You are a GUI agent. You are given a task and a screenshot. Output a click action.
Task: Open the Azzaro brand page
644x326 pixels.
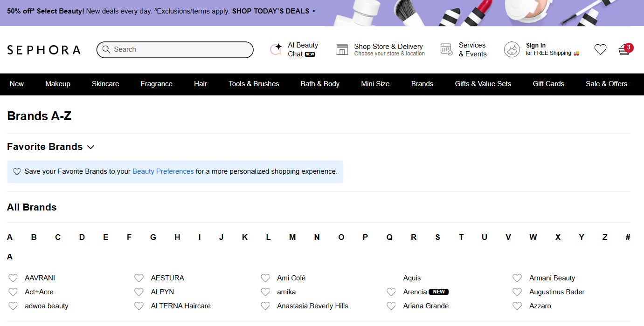pos(540,306)
